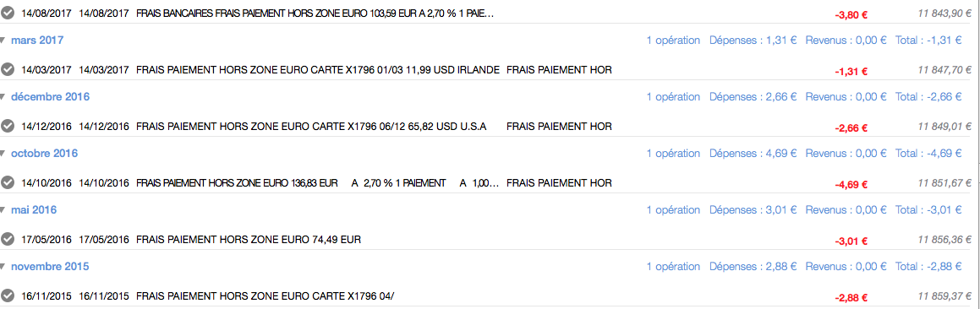Toggle reconciled checkmark on 14/08/2017 transaction
980x309 pixels.
pyautogui.click(x=8, y=14)
